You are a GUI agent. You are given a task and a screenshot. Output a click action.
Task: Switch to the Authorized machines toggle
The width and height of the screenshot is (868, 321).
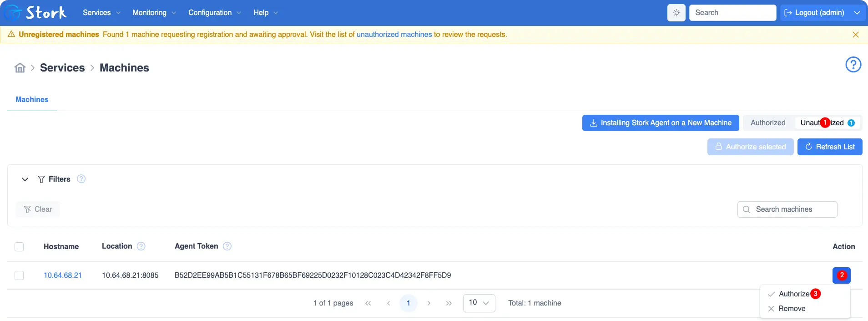(x=768, y=123)
